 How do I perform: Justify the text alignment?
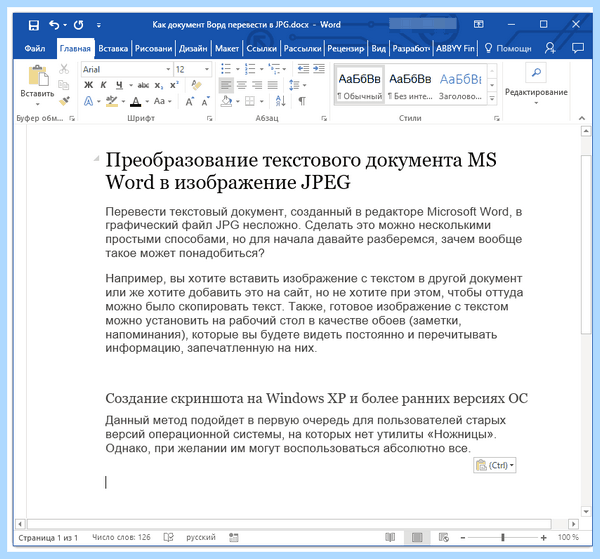click(x=272, y=85)
